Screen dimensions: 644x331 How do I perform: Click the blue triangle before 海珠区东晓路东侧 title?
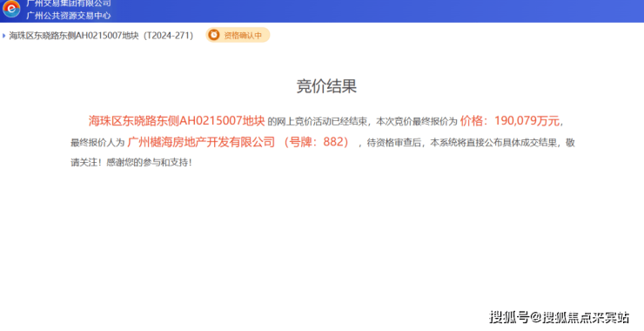pos(3,36)
